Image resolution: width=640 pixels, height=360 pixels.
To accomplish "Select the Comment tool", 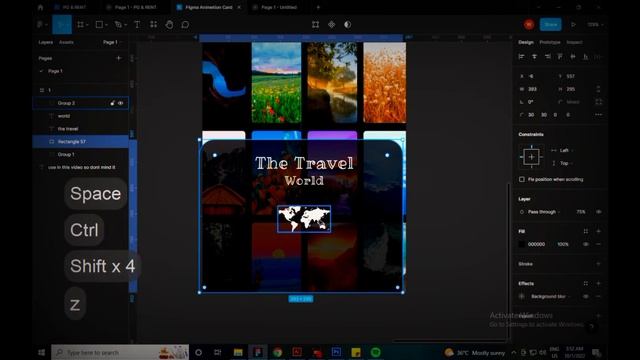I will pyautogui.click(x=185, y=24).
